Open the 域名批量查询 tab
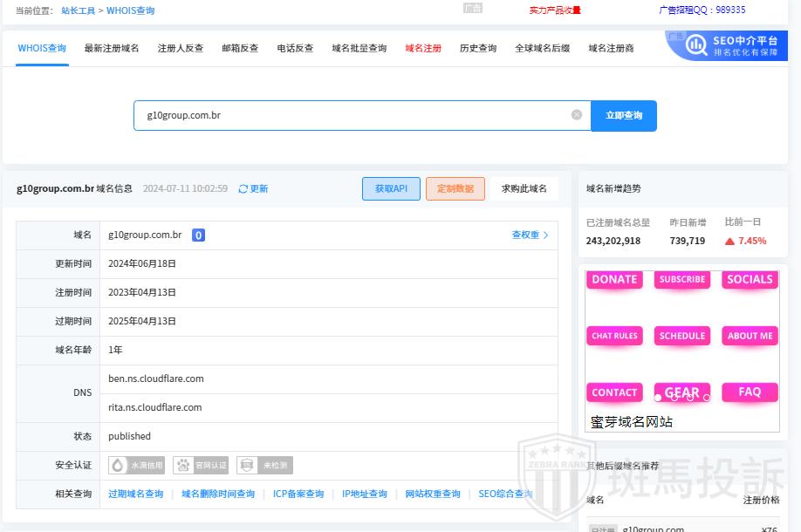The height and width of the screenshot is (532, 801). 359,48
